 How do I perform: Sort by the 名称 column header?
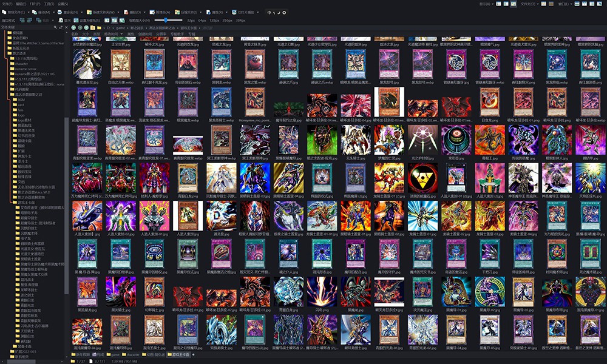point(75,34)
